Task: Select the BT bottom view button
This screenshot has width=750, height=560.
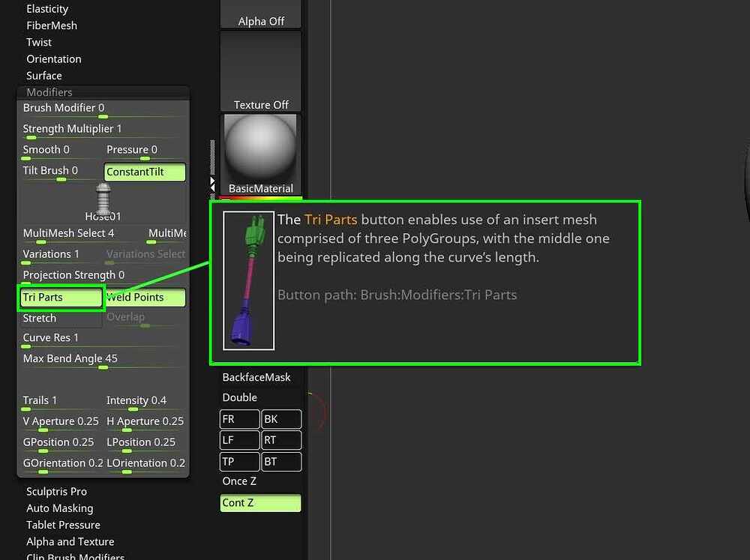Action: (282, 462)
